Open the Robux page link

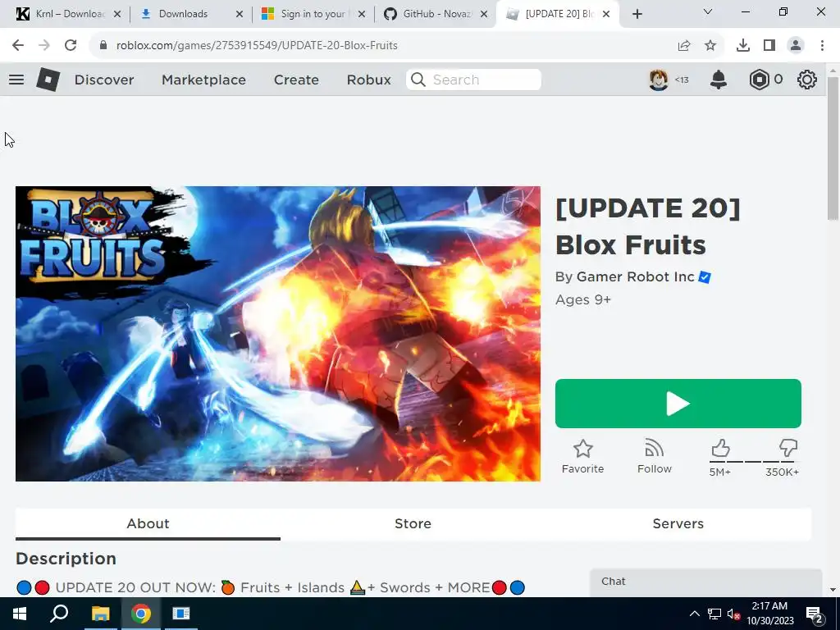click(x=368, y=80)
